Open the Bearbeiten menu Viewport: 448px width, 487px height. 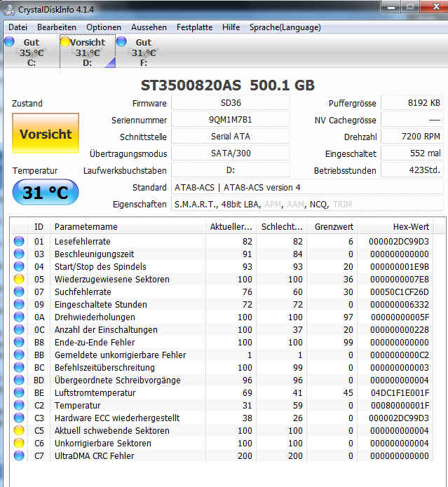click(x=57, y=27)
